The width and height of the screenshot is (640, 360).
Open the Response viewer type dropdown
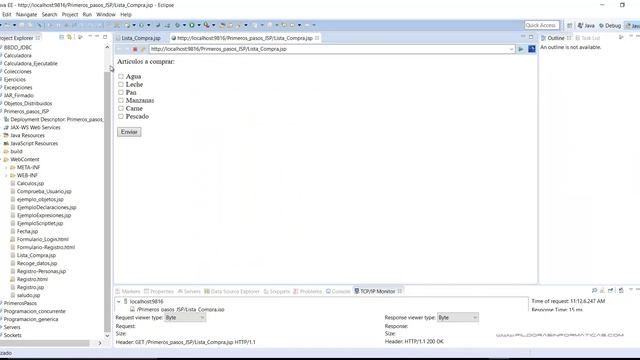[458, 318]
